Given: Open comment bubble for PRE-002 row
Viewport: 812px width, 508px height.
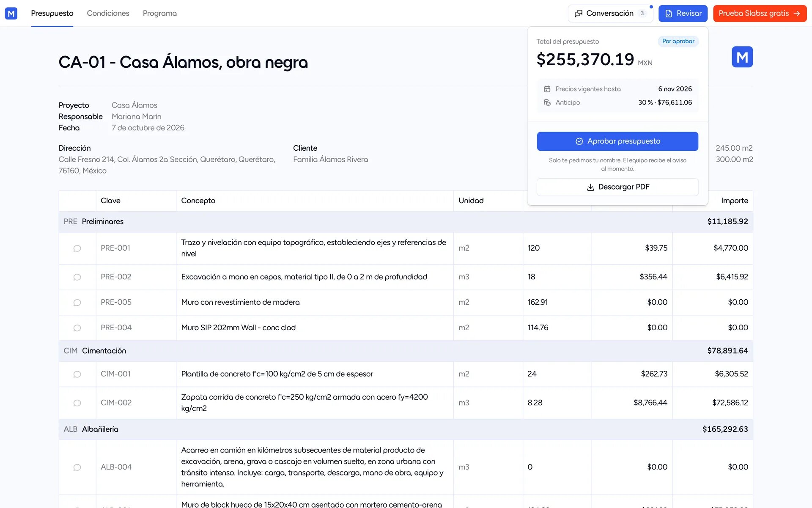Looking at the screenshot, I should click(x=77, y=277).
